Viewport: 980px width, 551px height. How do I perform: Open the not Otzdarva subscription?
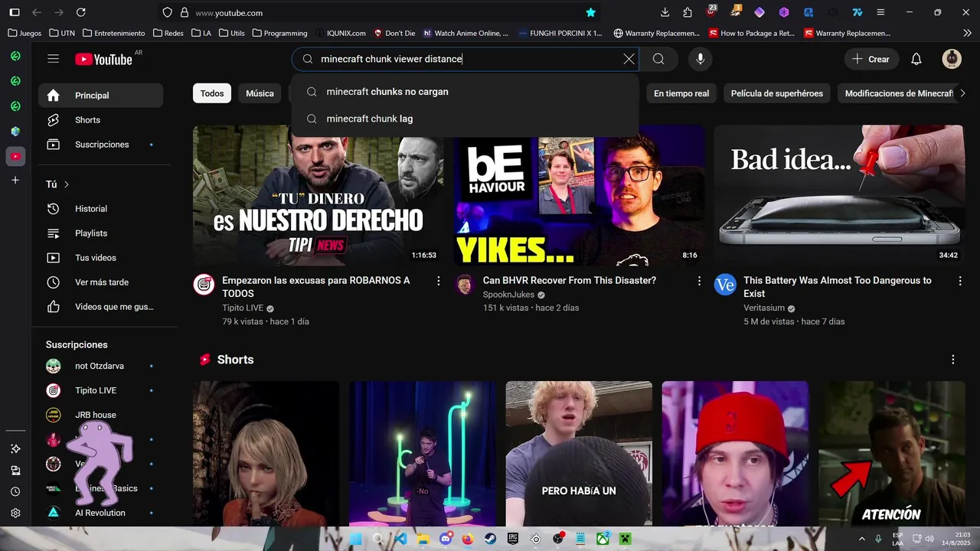pos(100,366)
